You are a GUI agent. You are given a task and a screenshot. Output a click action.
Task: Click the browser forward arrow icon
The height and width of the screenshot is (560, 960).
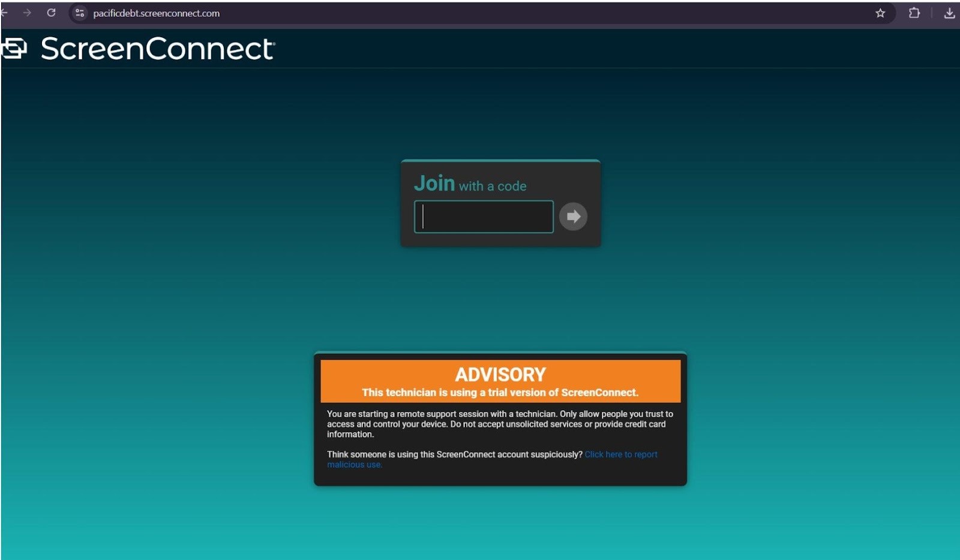(x=28, y=13)
